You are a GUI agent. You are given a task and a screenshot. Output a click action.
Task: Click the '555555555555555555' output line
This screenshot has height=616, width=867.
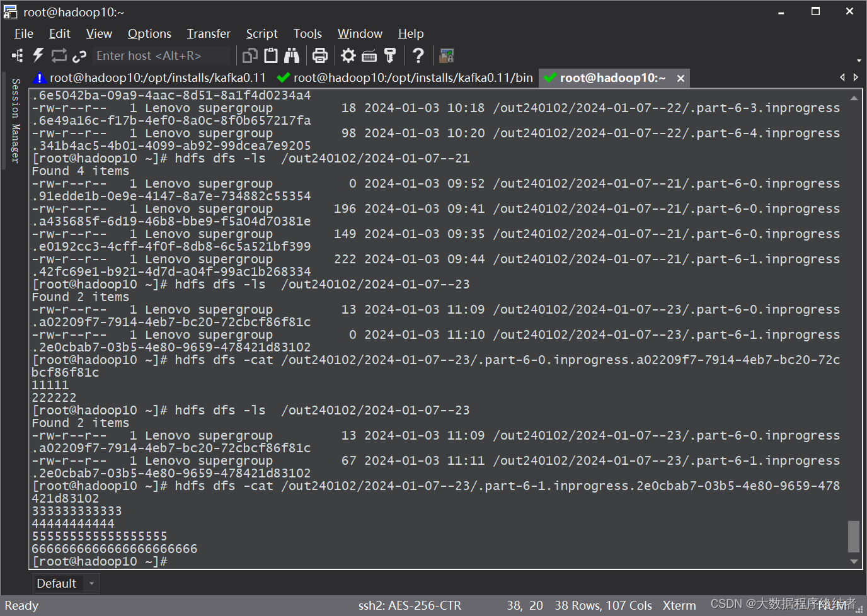(100, 536)
